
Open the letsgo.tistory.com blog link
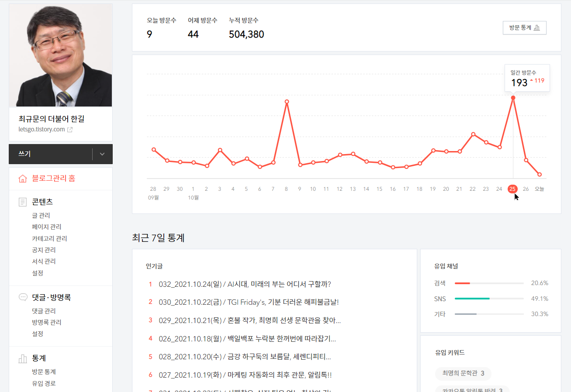pos(42,129)
